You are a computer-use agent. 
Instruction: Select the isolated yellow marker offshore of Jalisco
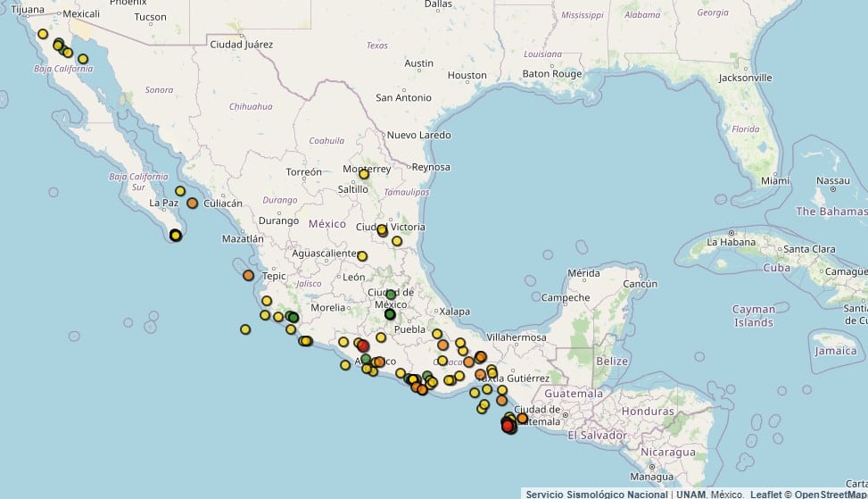245,329
